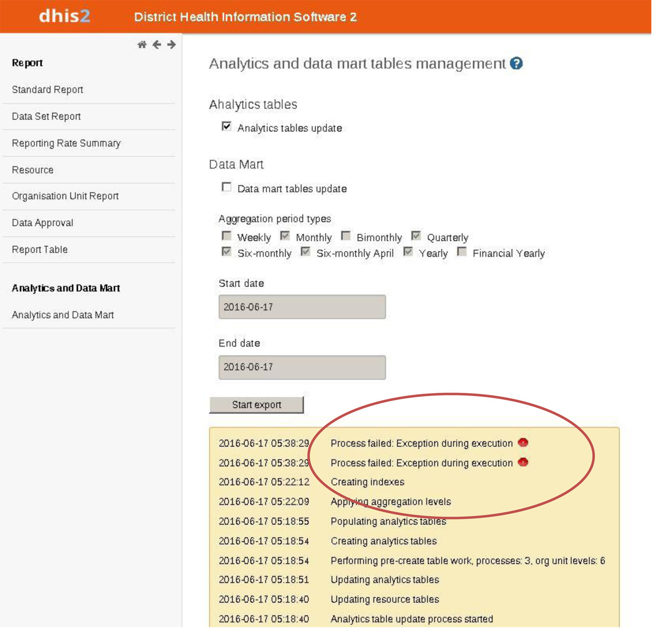Toggle the Bimonthly period checkbox
The height and width of the screenshot is (634, 672).
point(346,236)
